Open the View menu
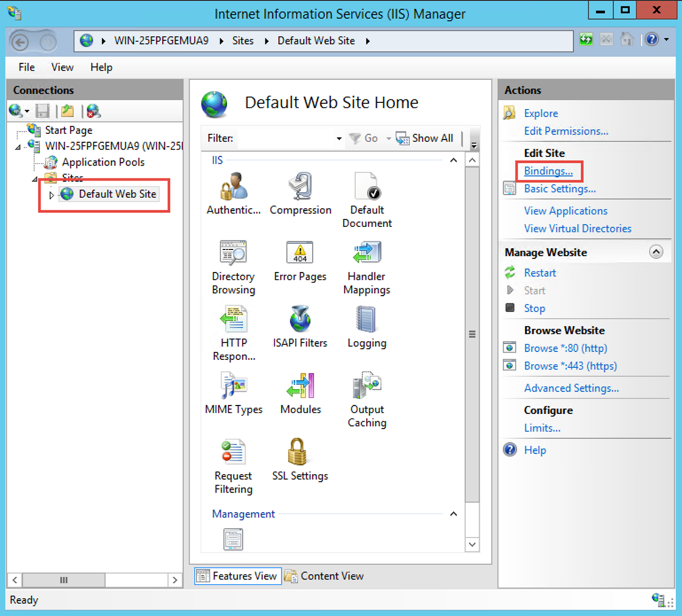This screenshot has width=682, height=616. click(x=62, y=67)
